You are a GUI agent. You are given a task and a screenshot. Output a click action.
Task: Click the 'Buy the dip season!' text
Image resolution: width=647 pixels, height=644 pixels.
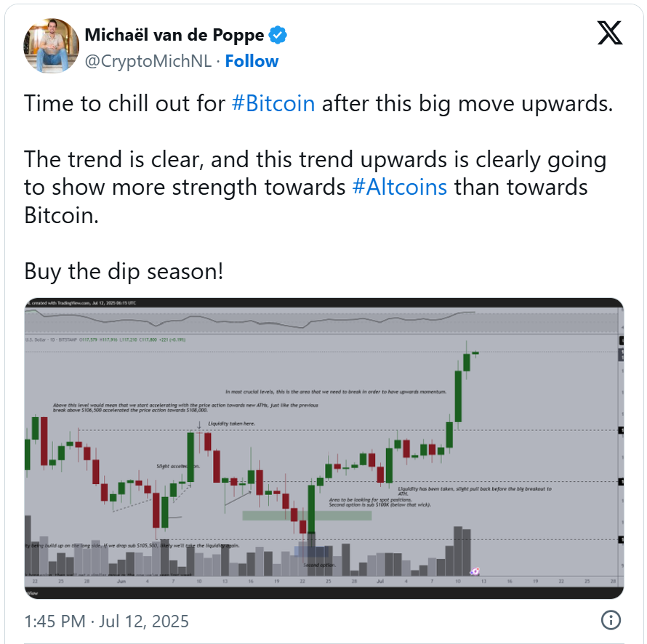(x=124, y=271)
